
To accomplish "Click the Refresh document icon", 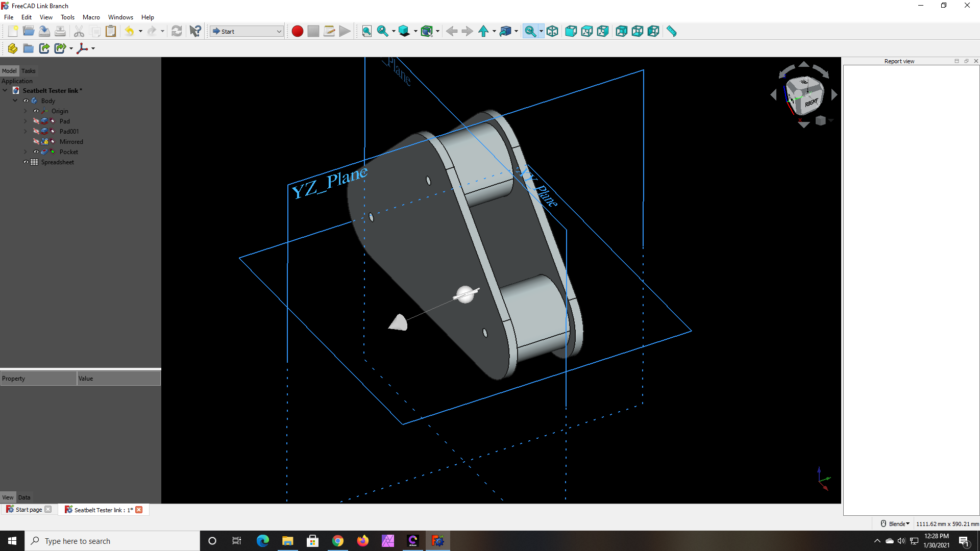I will pos(177,31).
